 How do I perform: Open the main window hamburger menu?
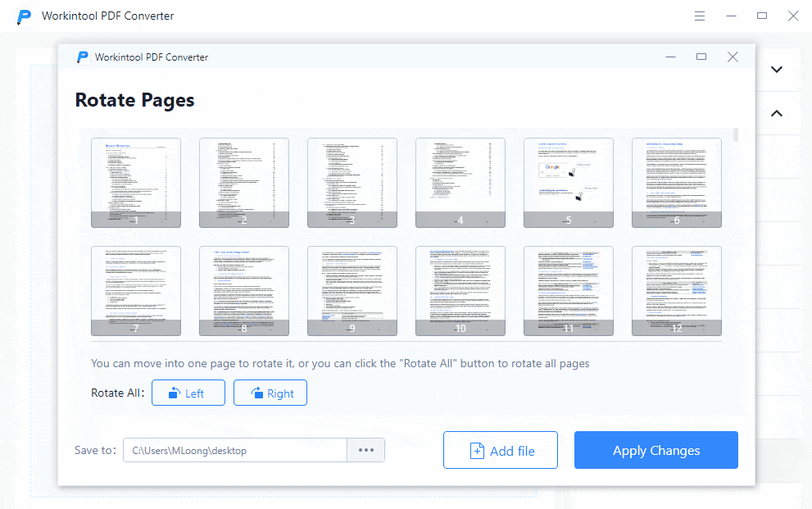click(700, 16)
